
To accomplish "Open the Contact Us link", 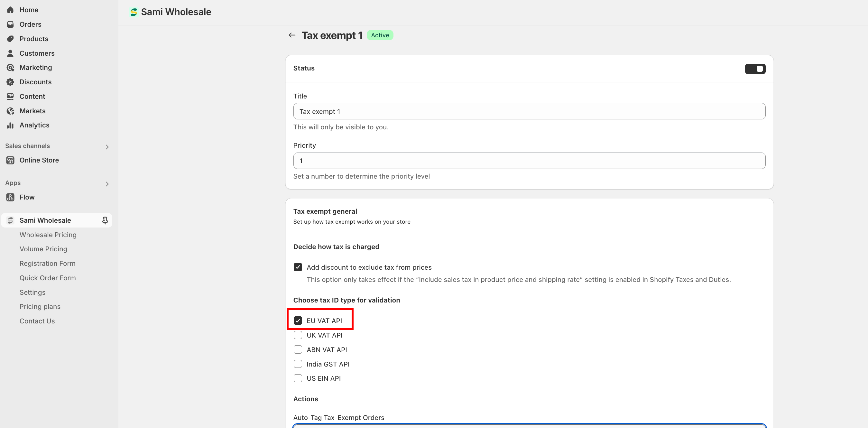I will (x=37, y=321).
